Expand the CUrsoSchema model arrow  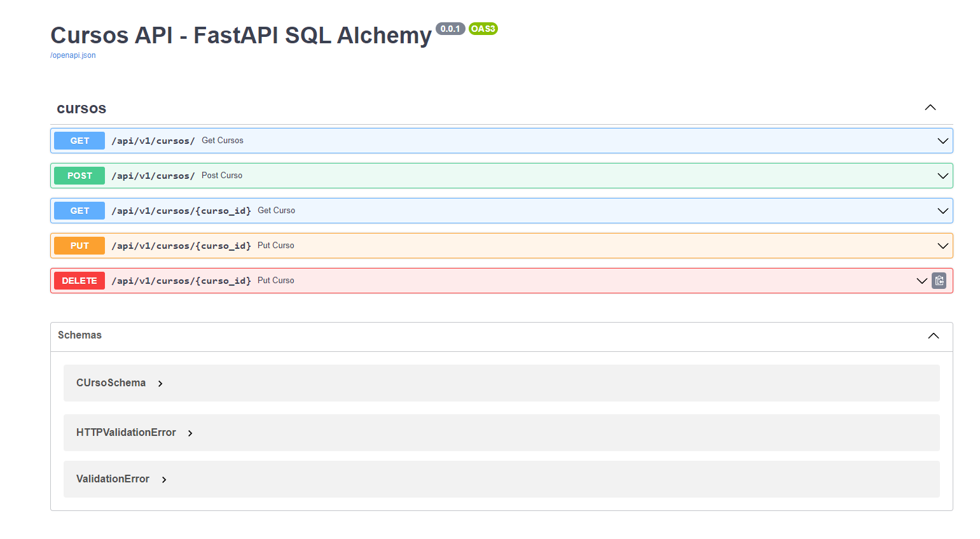[160, 384]
